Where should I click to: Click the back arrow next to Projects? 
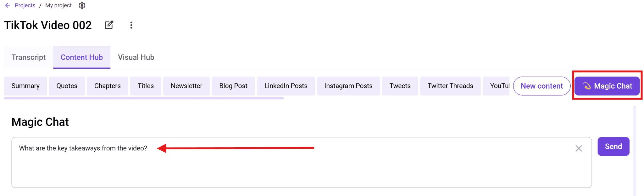click(x=8, y=5)
